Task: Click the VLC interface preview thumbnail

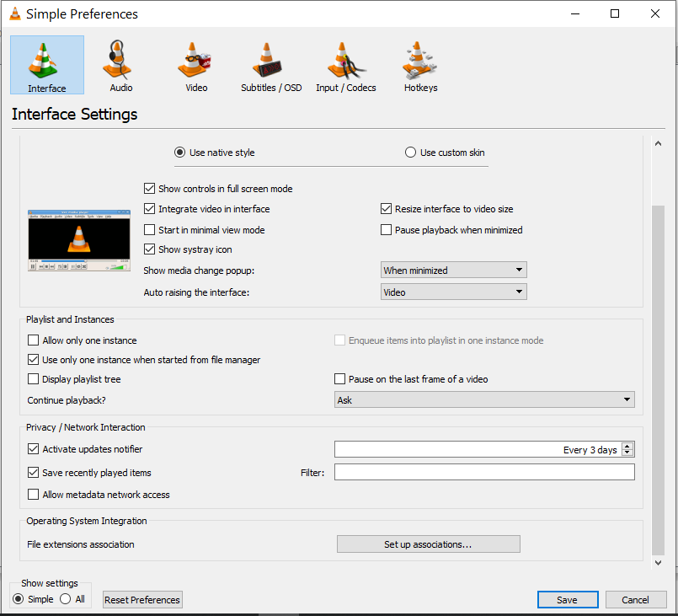Action: click(x=79, y=240)
